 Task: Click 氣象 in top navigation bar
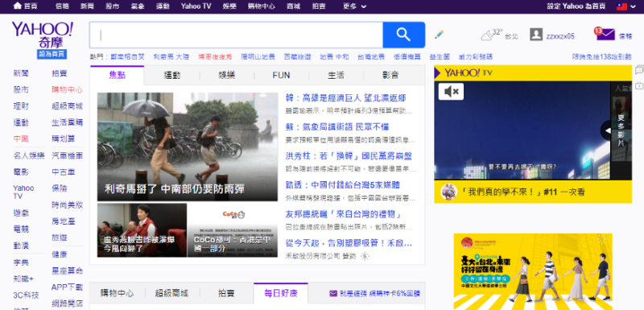137,6
